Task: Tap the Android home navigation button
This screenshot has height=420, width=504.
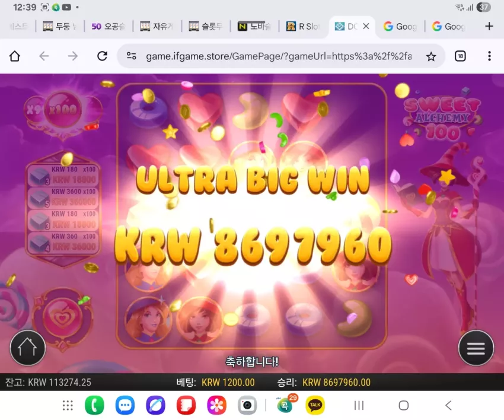Action: tap(403, 406)
